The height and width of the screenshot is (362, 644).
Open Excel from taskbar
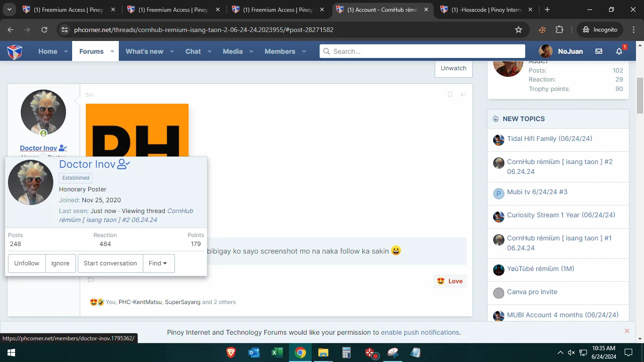pyautogui.click(x=277, y=353)
